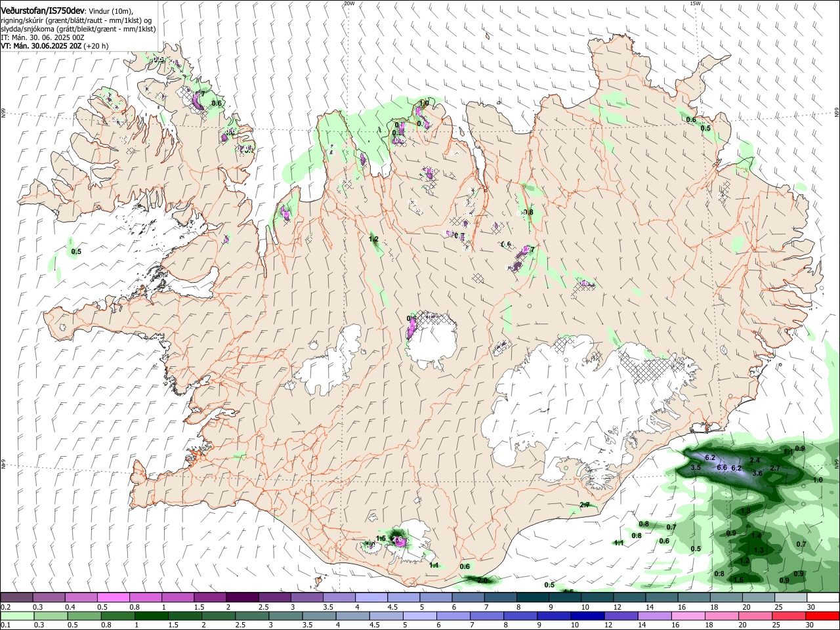The width and height of the screenshot is (840, 630).
Task: Click the Veðurstofan/IS750dev map title
Action: pos(43,10)
